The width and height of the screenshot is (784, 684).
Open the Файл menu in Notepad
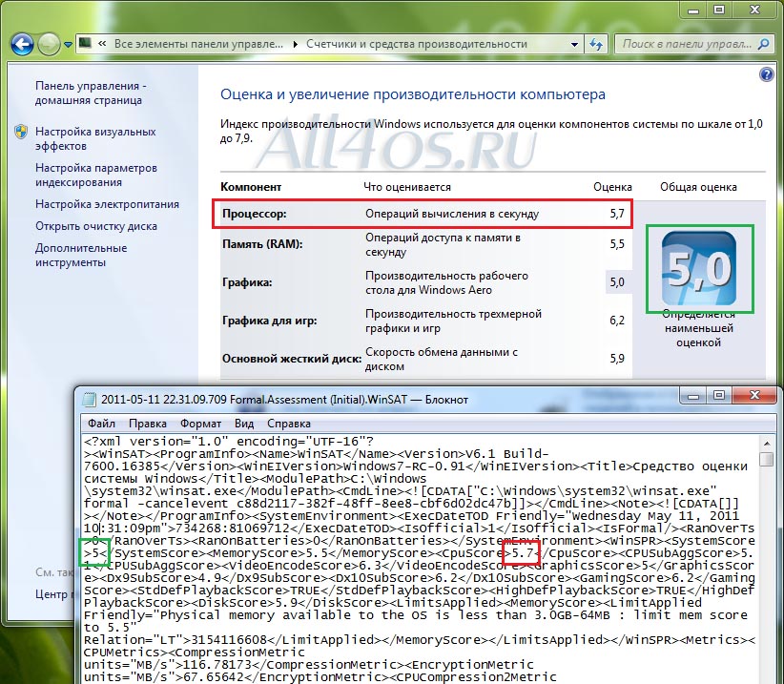(x=101, y=424)
